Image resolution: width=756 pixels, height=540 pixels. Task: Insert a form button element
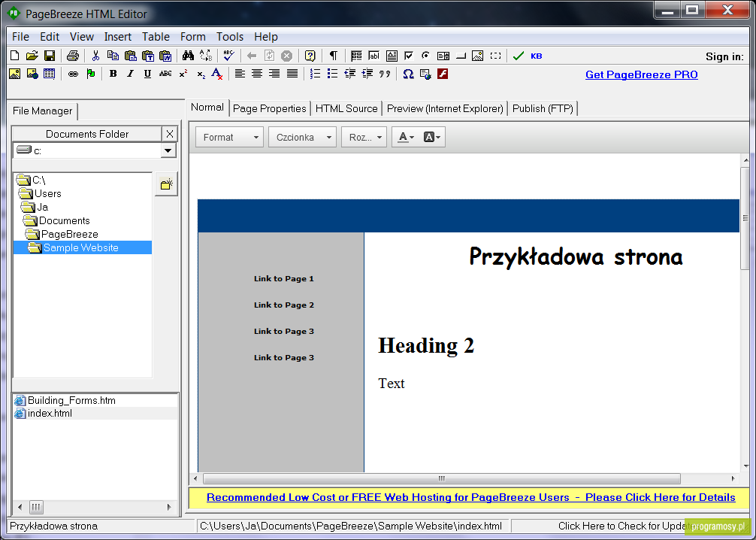[x=461, y=56]
